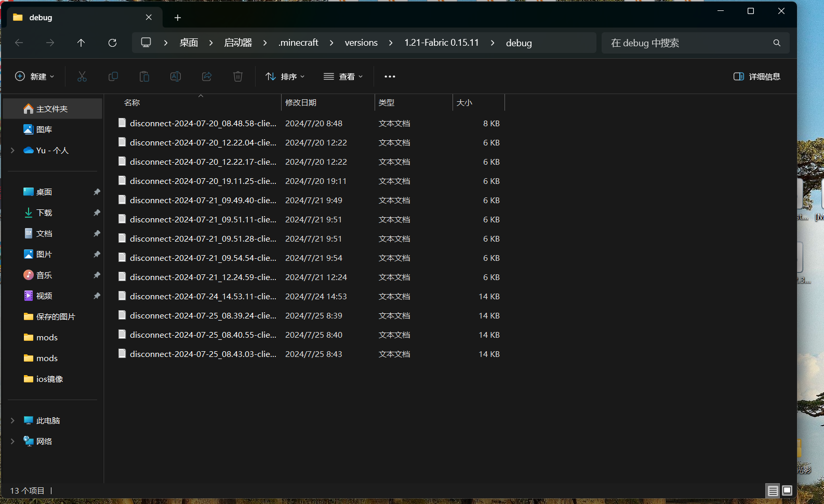The width and height of the screenshot is (824, 504).
Task: Click the Share icon in toolbar
Action: (x=207, y=76)
